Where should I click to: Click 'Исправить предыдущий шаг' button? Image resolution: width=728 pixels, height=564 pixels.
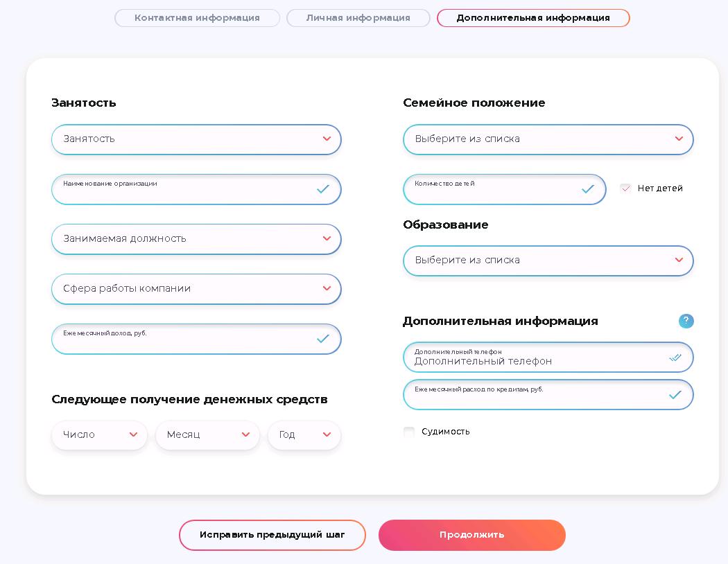tap(272, 535)
